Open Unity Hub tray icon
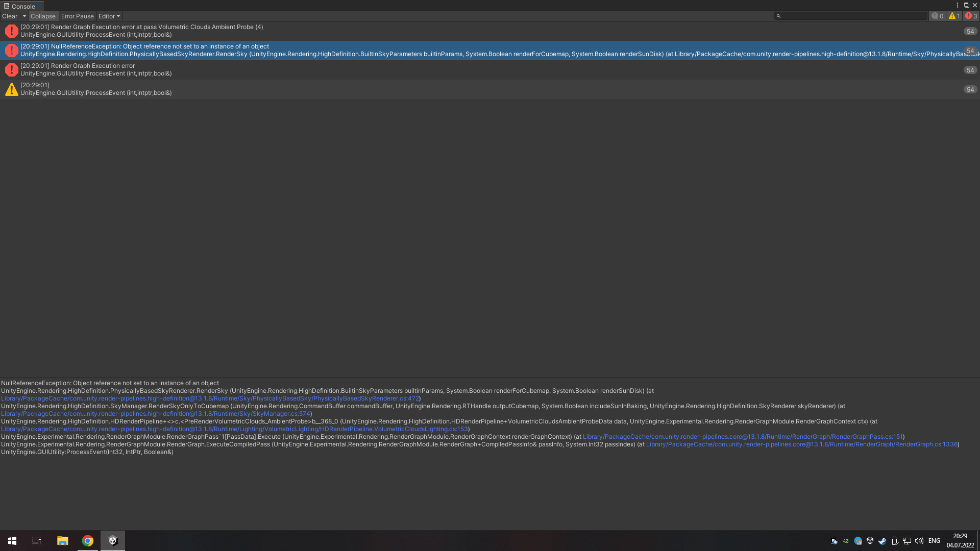Viewport: 980px width, 551px height. pyautogui.click(x=870, y=541)
